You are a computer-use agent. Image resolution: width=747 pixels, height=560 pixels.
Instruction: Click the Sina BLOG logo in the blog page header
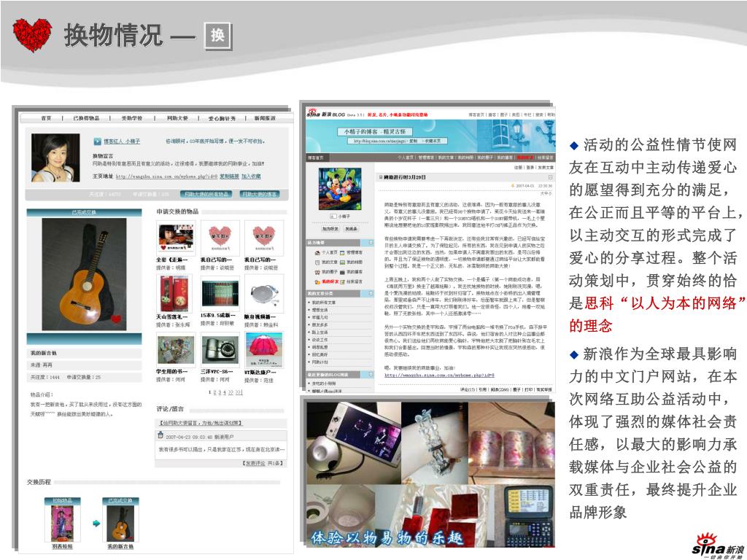tap(326, 114)
